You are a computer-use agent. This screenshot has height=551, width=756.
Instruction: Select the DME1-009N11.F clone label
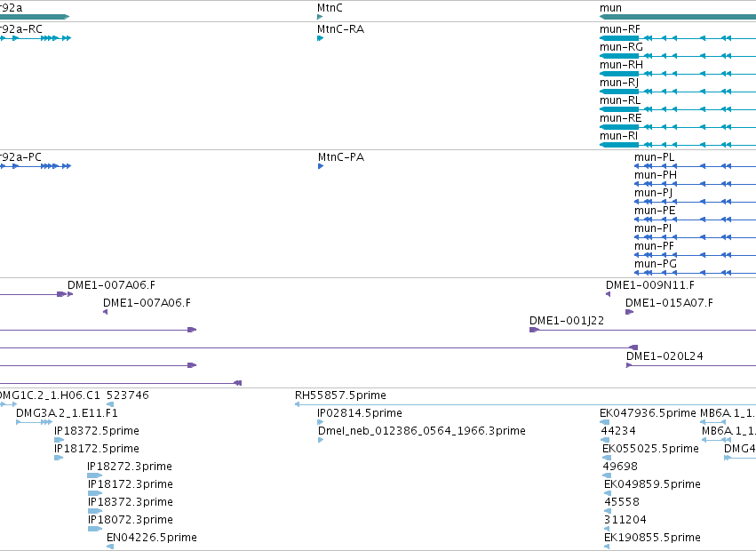(x=650, y=285)
